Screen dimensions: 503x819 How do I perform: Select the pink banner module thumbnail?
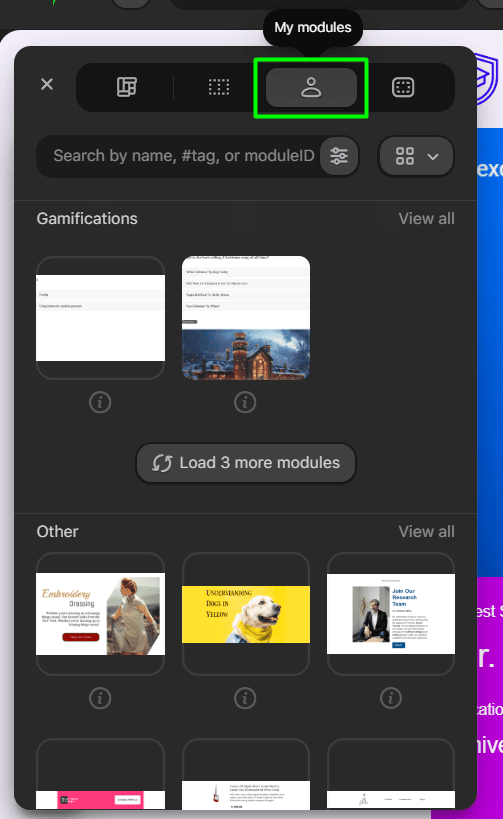point(100,774)
